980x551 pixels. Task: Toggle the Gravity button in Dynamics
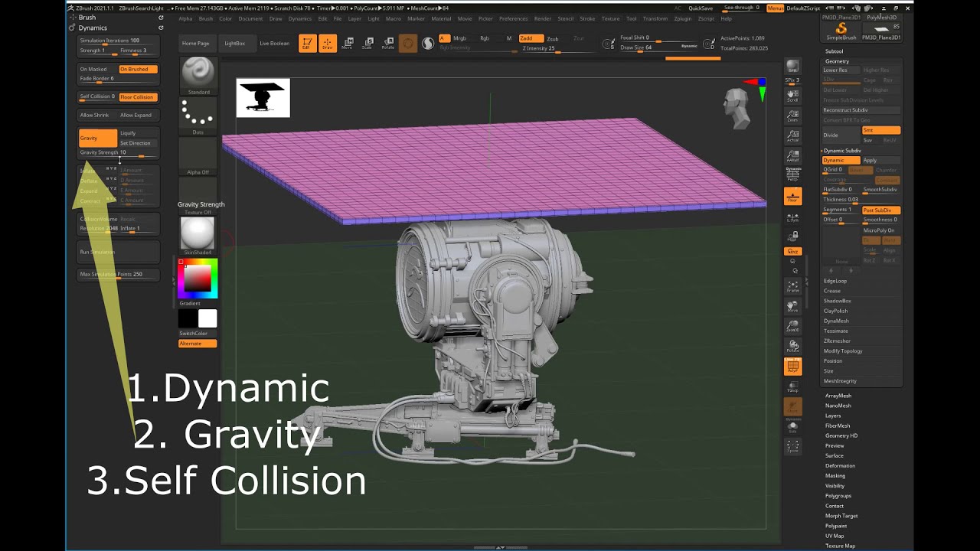click(x=98, y=138)
